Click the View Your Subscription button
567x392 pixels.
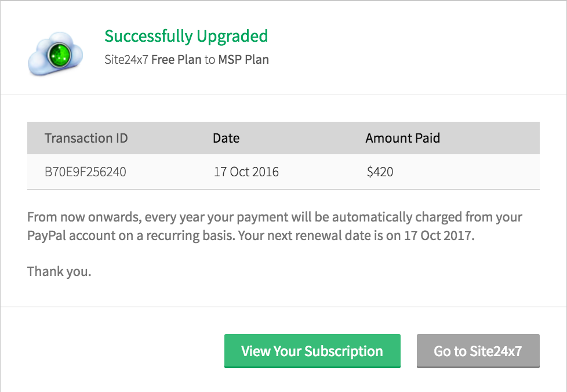click(x=312, y=351)
